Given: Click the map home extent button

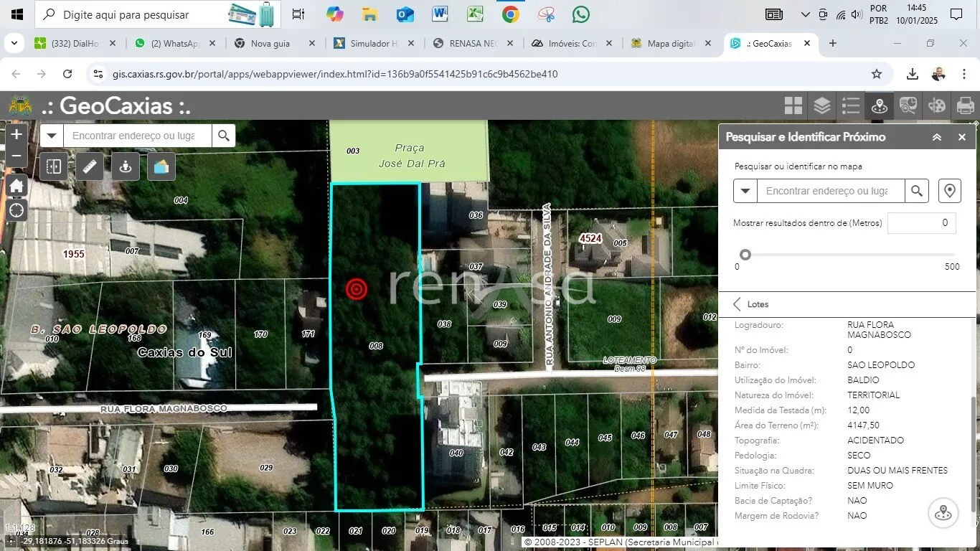Looking at the screenshot, I should [17, 187].
